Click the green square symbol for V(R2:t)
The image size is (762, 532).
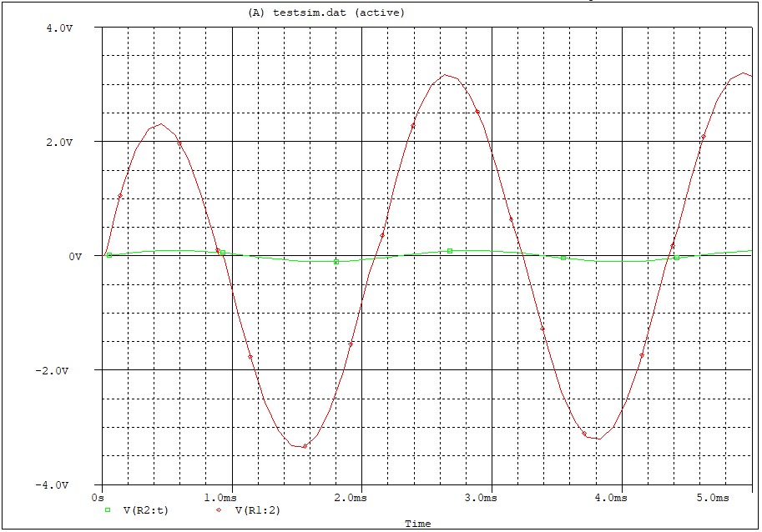[x=107, y=509]
